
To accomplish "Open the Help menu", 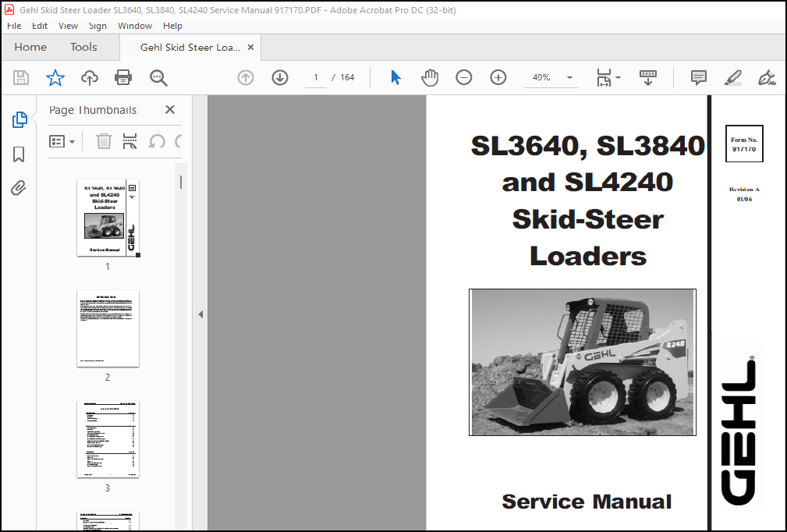I will coord(172,26).
